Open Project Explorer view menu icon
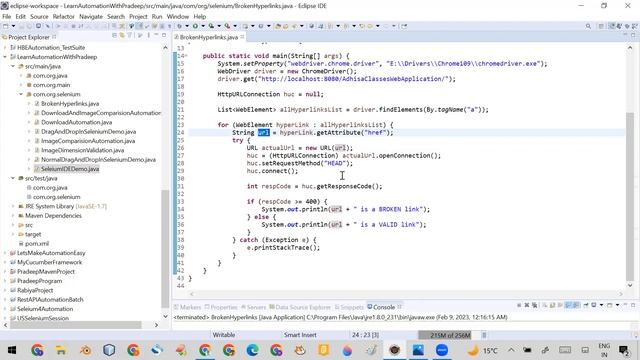 [148, 36]
